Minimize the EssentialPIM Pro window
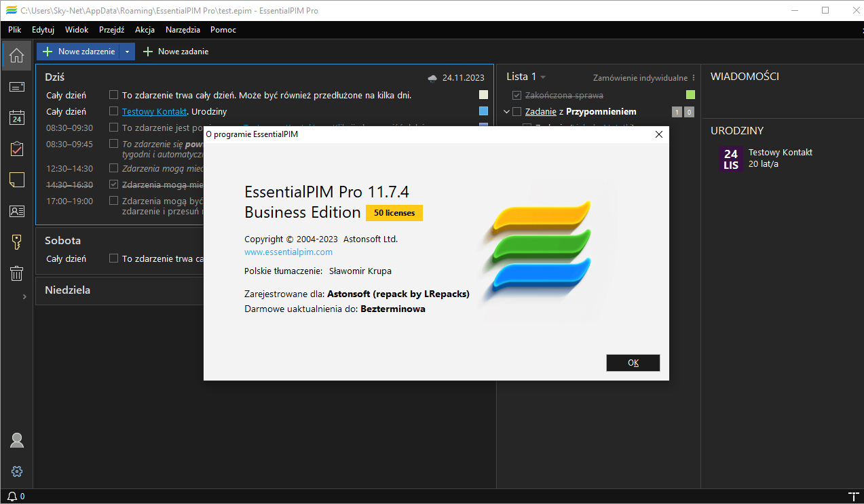The image size is (864, 504). [x=795, y=10]
